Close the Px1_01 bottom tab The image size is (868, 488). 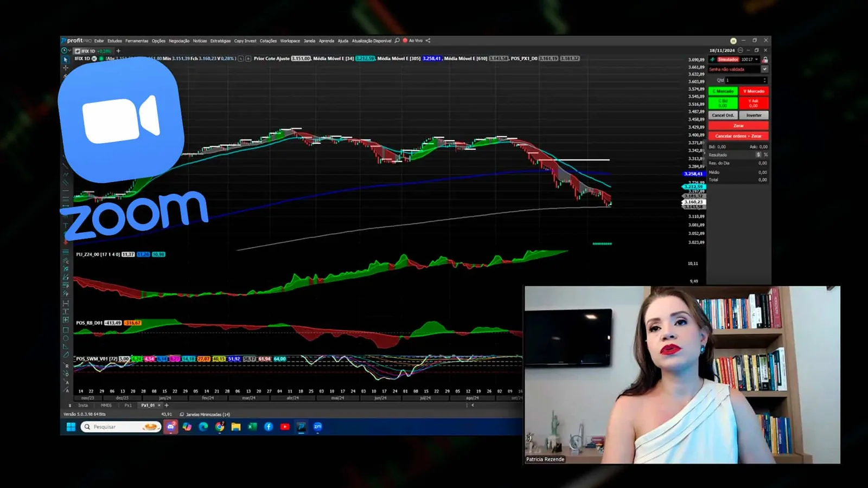click(159, 405)
